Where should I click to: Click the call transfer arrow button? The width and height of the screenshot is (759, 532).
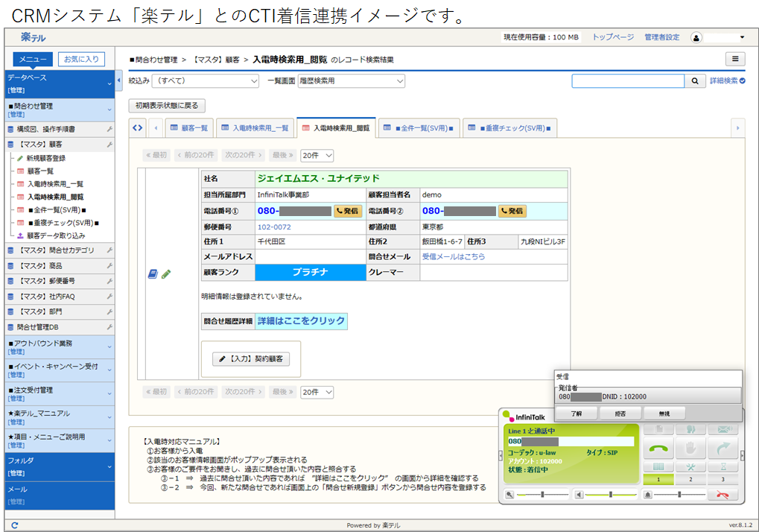tap(723, 448)
